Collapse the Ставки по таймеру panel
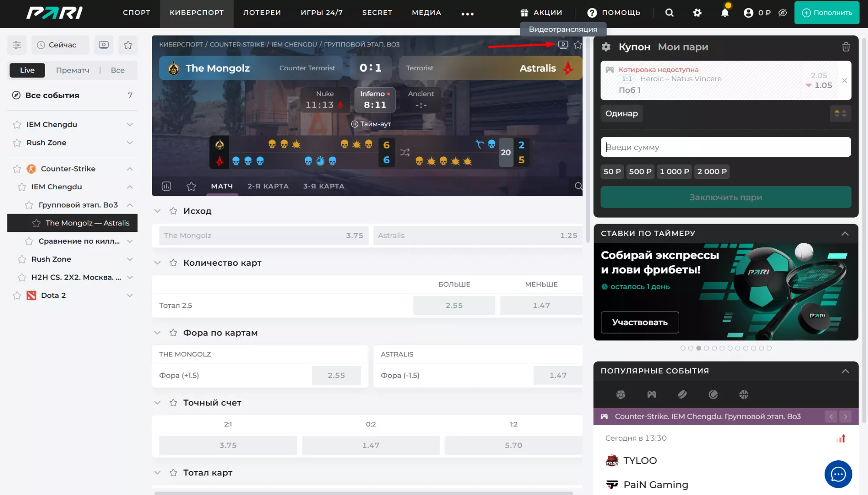 click(x=845, y=234)
